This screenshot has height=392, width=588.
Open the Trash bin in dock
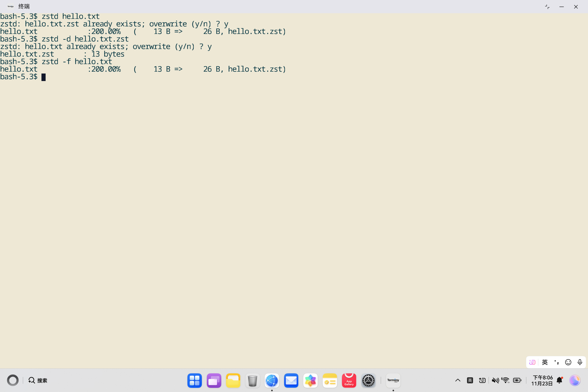253,381
